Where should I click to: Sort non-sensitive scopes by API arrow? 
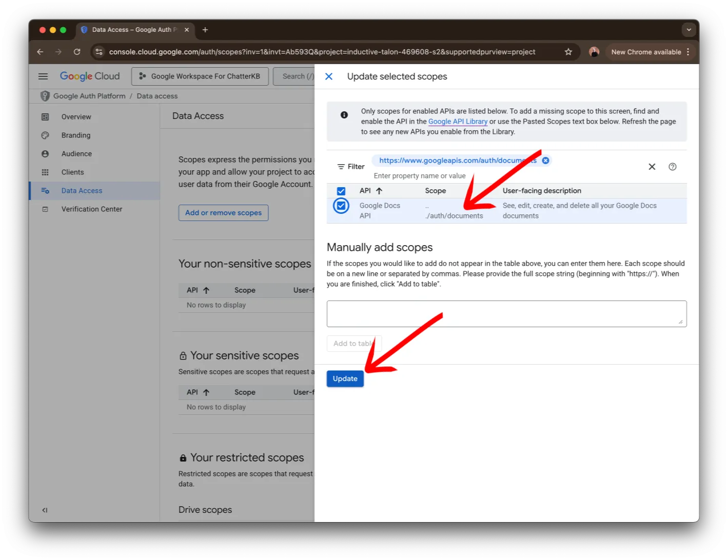pos(206,290)
